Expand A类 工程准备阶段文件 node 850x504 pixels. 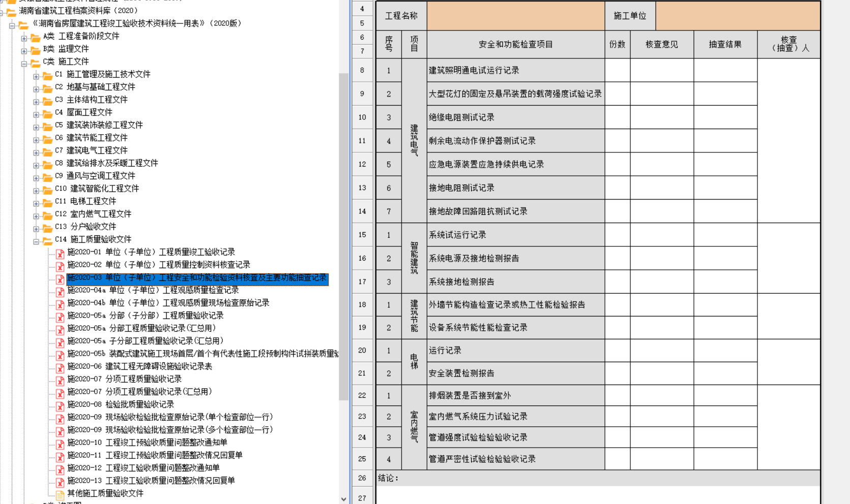point(24,38)
